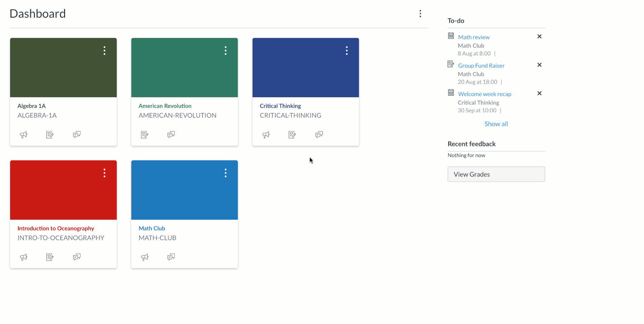
Task: Open American Revolution assignments icon
Action: [145, 135]
